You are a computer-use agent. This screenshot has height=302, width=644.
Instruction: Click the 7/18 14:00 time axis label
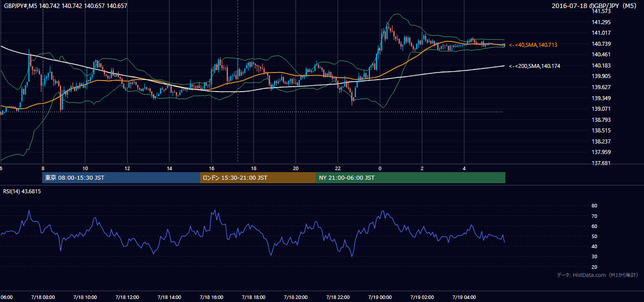(169, 297)
